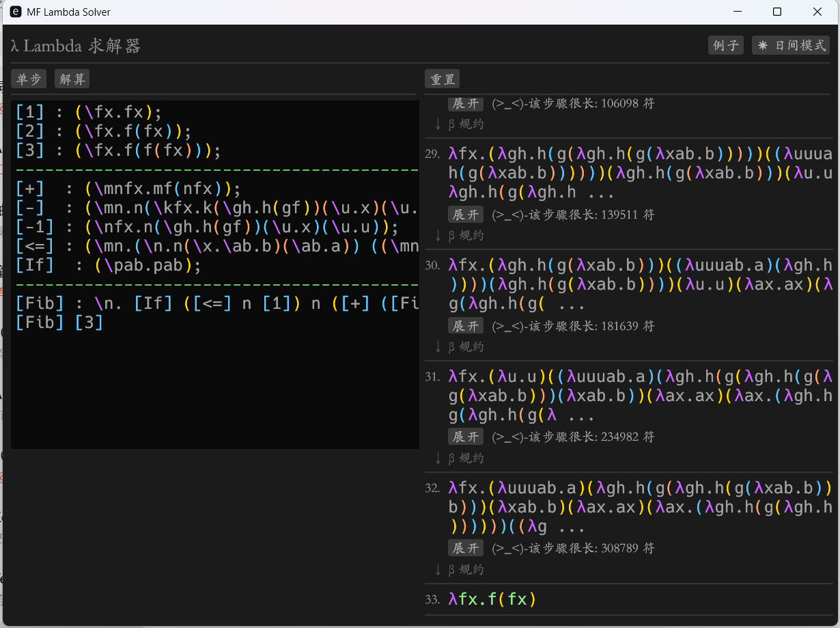The width and height of the screenshot is (840, 628).
Task: Expand step 30 with the 181639-character 展开 button
Action: click(466, 326)
